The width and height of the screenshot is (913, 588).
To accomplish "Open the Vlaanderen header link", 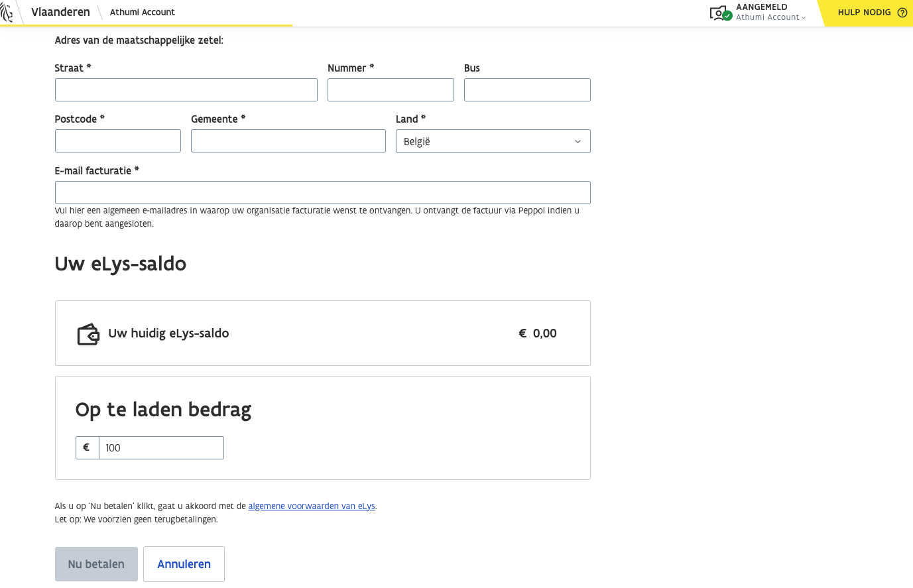I will (x=60, y=12).
